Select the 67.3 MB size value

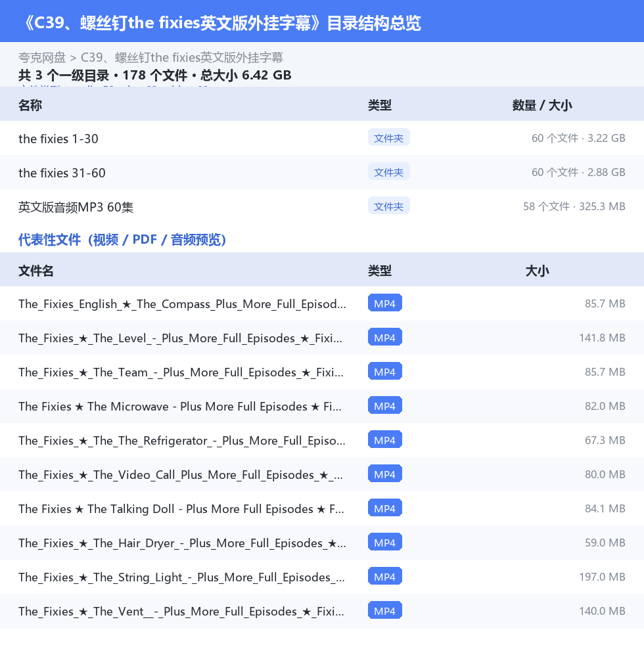605,440
